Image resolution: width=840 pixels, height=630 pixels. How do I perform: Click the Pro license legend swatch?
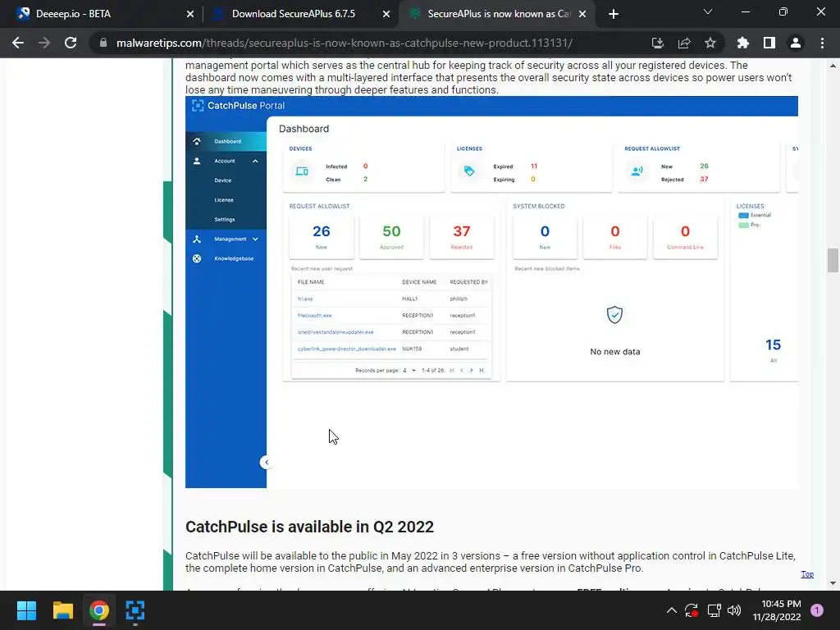[743, 225]
